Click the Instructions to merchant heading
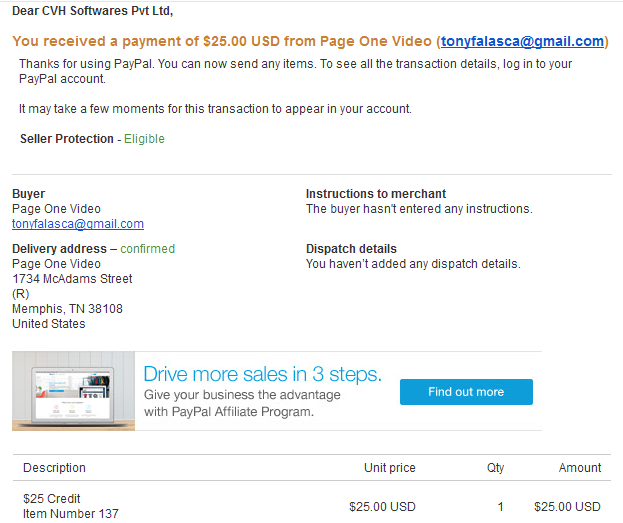The image size is (623, 523). [376, 194]
